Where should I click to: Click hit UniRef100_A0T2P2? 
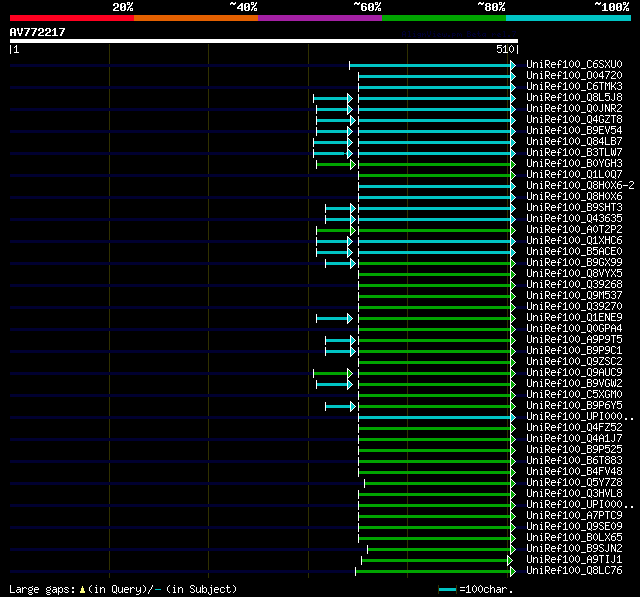pyautogui.click(x=574, y=230)
